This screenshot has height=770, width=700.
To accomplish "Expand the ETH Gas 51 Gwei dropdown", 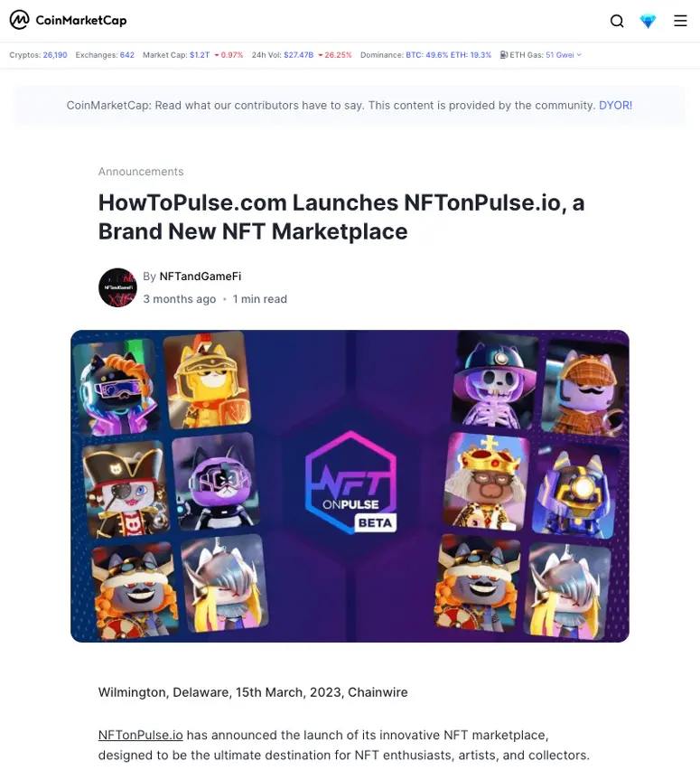I will pyautogui.click(x=563, y=55).
